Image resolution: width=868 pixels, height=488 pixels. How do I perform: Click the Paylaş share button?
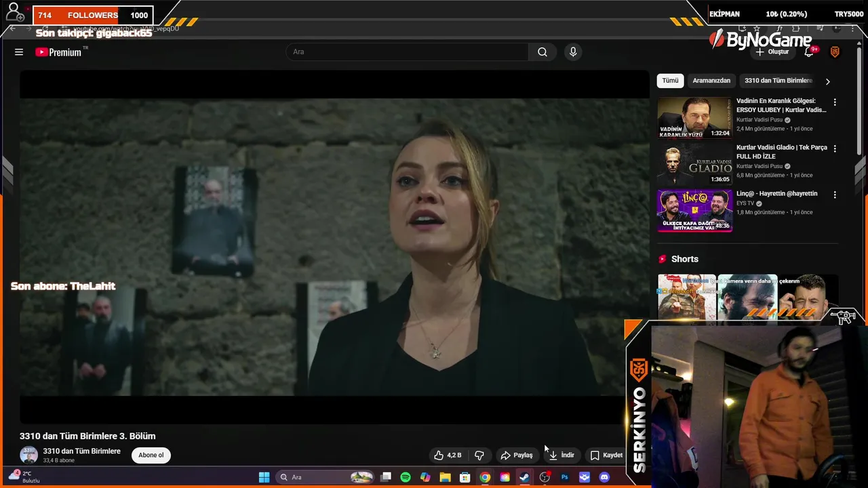click(x=517, y=455)
